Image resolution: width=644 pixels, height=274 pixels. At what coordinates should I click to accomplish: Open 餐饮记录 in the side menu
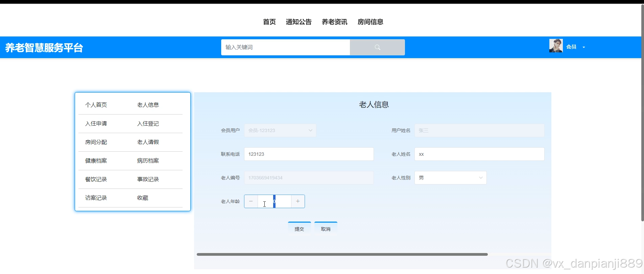(96, 179)
